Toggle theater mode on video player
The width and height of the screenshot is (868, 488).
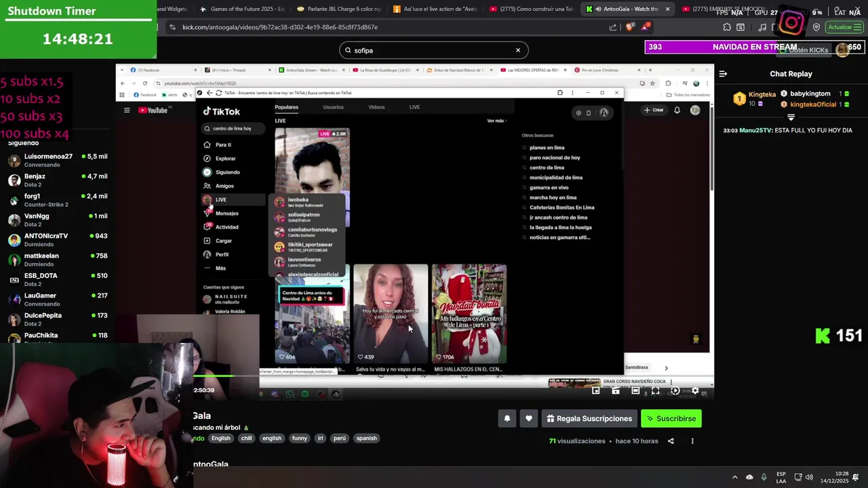point(635,390)
